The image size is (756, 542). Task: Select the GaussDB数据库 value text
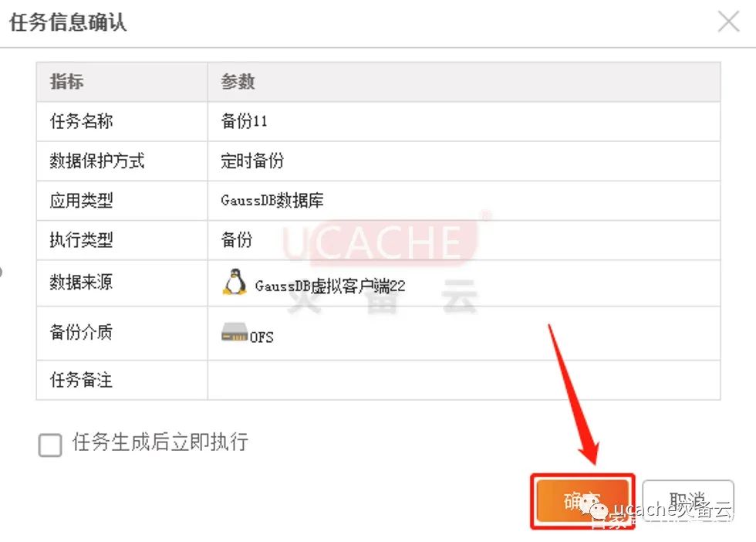pyautogui.click(x=272, y=200)
